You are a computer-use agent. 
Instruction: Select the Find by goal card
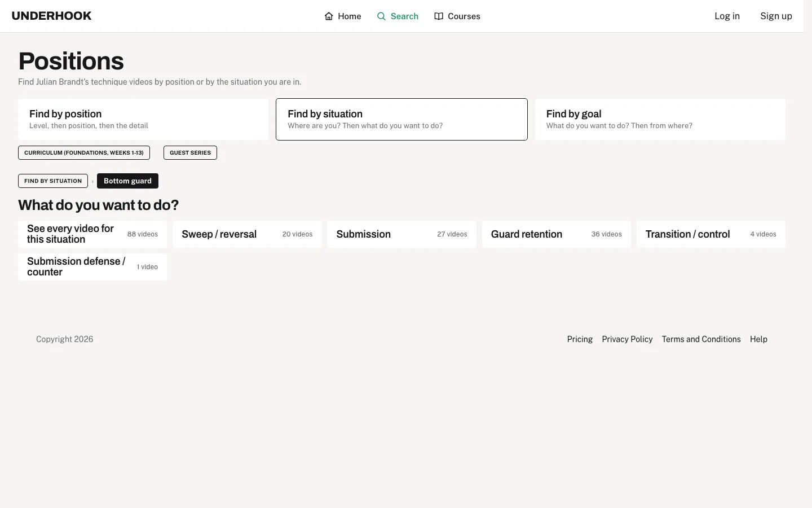pyautogui.click(x=660, y=119)
